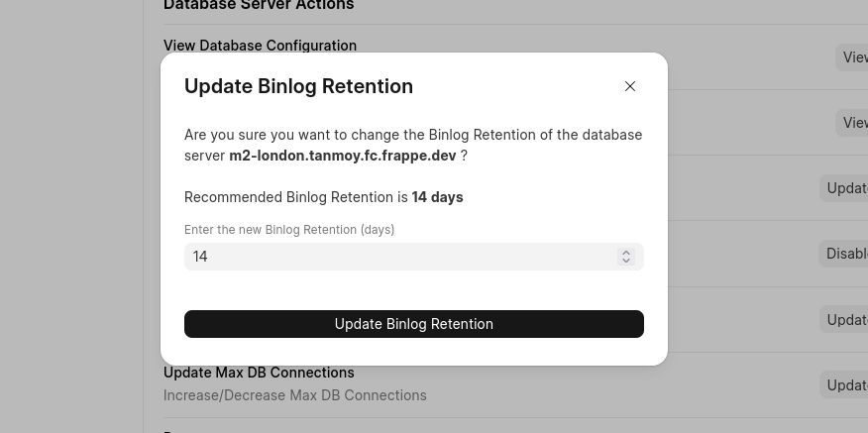Confirm with black Update Binlog Retention button
The width and height of the screenshot is (868, 433).
coord(414,324)
